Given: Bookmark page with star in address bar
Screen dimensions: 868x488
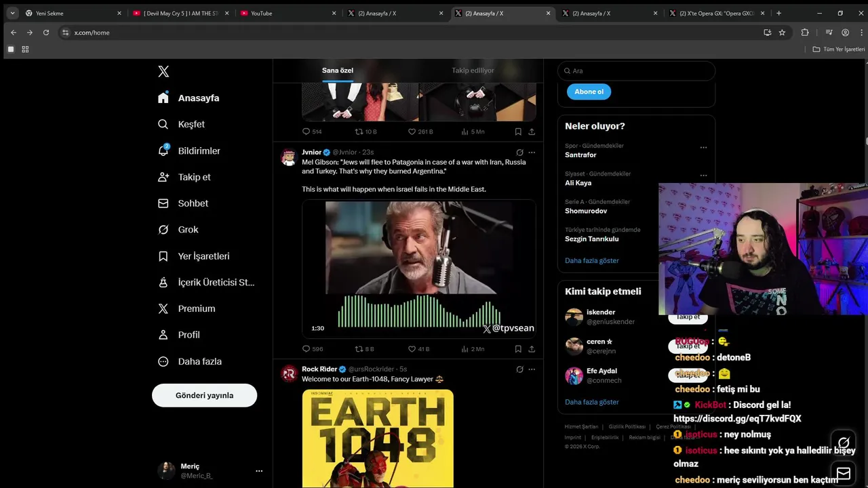Looking at the screenshot, I should point(782,33).
